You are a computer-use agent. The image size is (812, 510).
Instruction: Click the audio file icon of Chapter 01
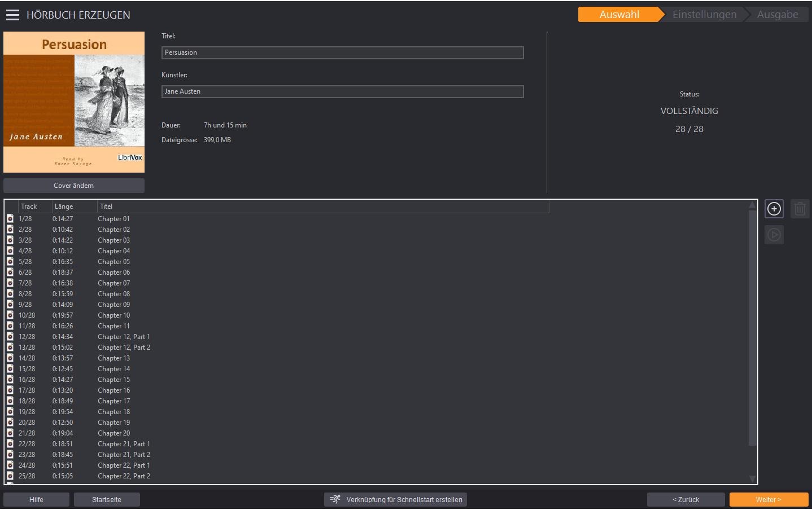[x=10, y=218]
